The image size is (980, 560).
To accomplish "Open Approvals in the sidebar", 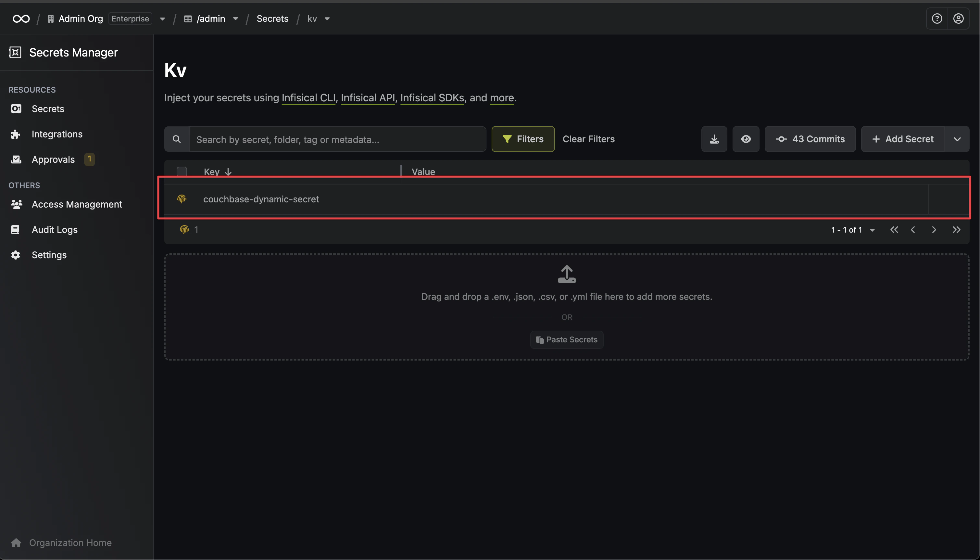I will [x=53, y=159].
